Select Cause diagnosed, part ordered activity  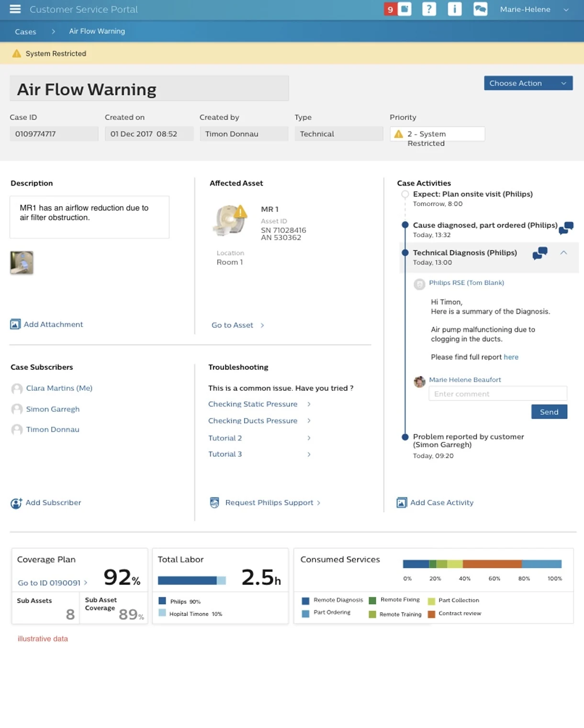click(485, 225)
